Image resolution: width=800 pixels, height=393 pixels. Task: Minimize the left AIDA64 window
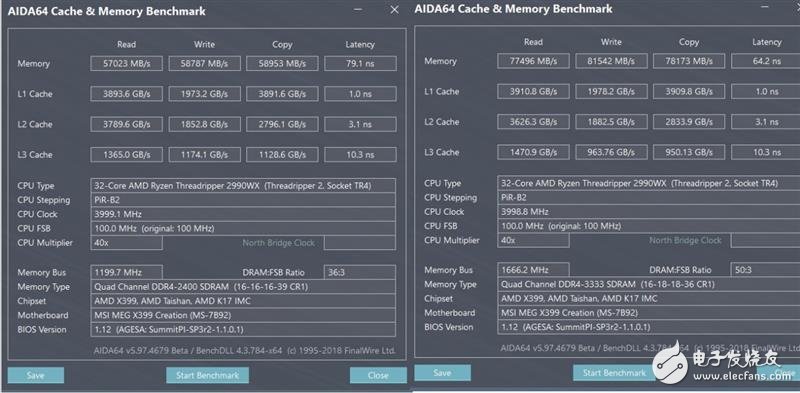(358, 10)
